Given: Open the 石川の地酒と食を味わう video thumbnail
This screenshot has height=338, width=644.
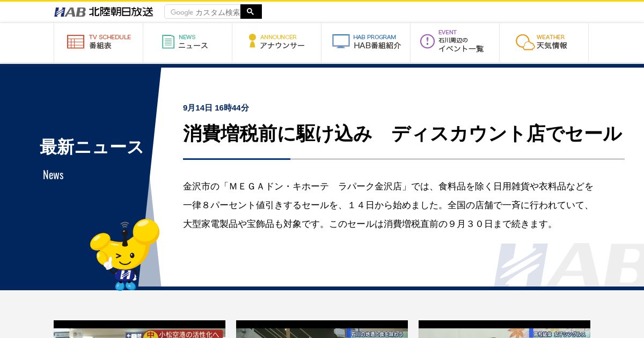Looking at the screenshot, I should pos(322,329).
